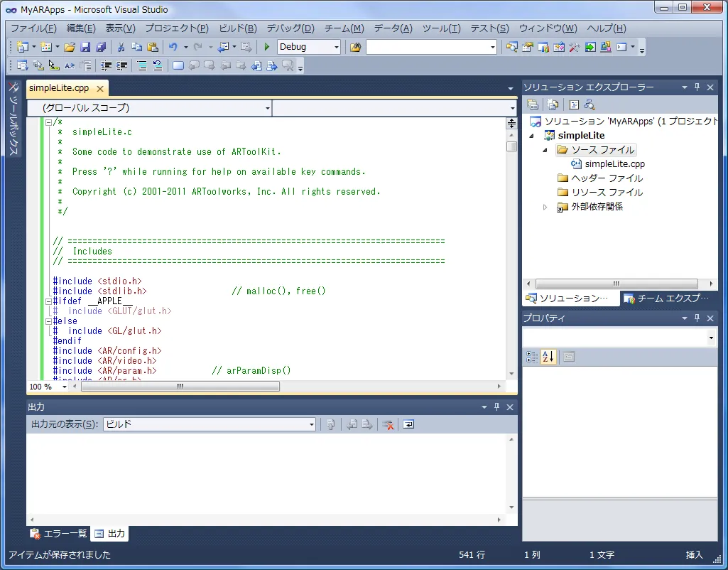
Task: Click the editor vertical scrollbar thumb
Action: (x=511, y=146)
